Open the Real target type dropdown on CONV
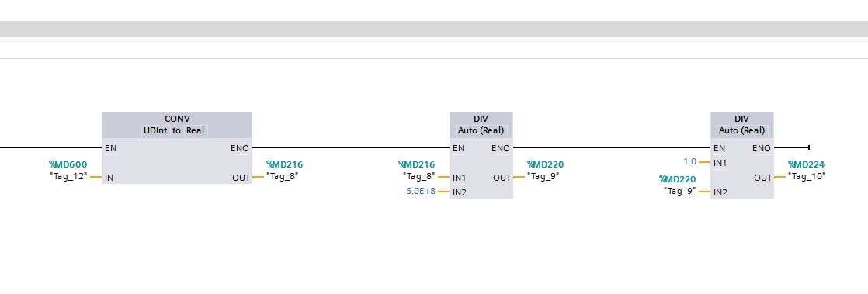This screenshot has width=868, height=294. pos(196,130)
